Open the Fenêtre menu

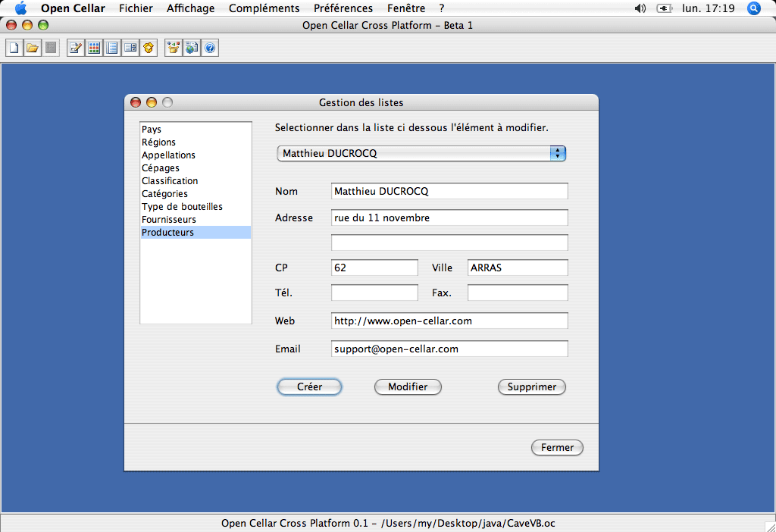pos(406,8)
